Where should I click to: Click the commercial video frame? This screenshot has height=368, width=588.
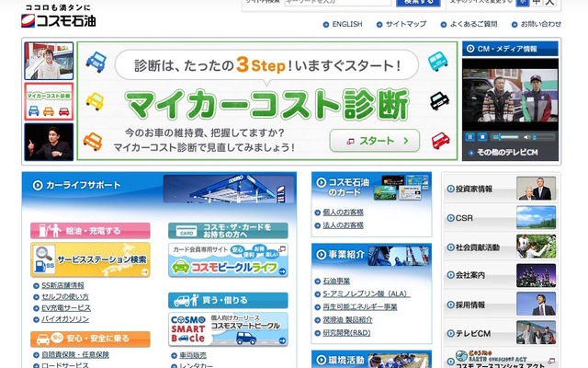click(510, 96)
